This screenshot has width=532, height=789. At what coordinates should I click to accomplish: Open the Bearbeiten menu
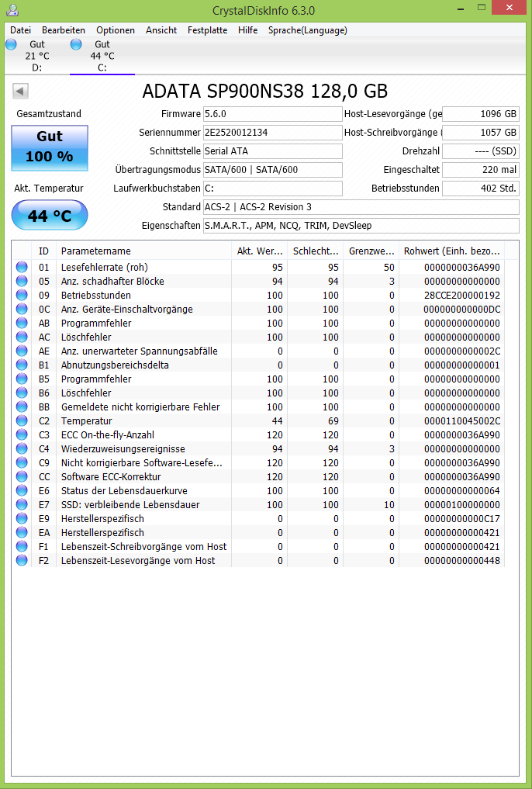[x=64, y=30]
